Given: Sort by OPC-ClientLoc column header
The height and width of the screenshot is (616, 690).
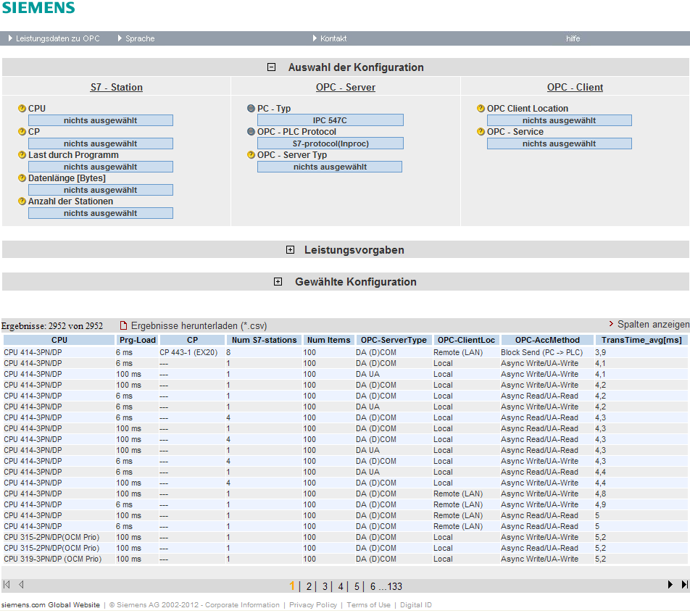Looking at the screenshot, I should (x=467, y=340).
